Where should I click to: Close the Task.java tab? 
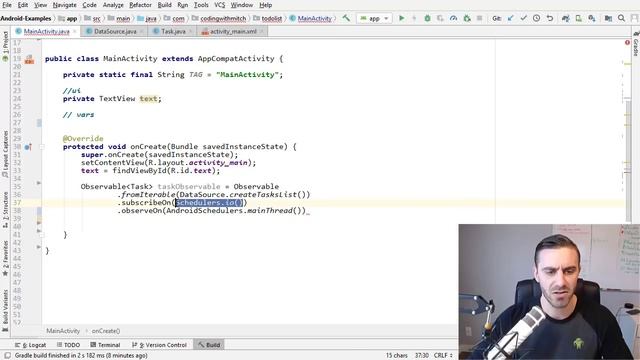pyautogui.click(x=190, y=31)
